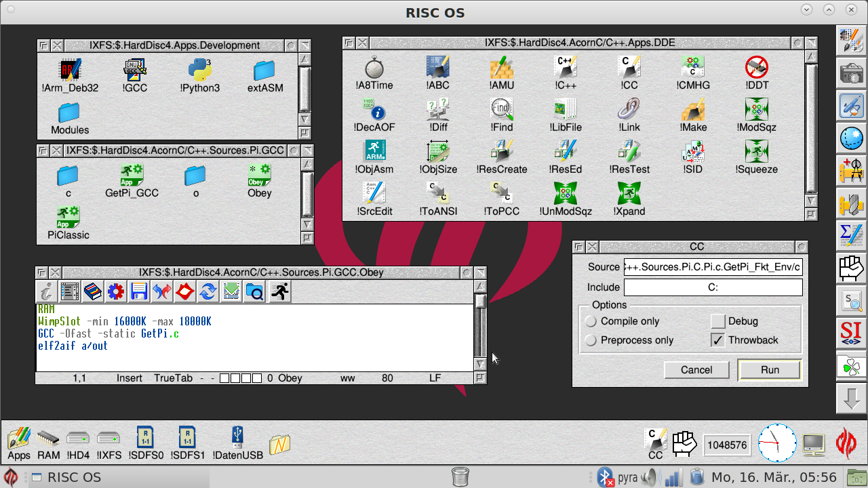Launch the !DDT debugger

756,68
